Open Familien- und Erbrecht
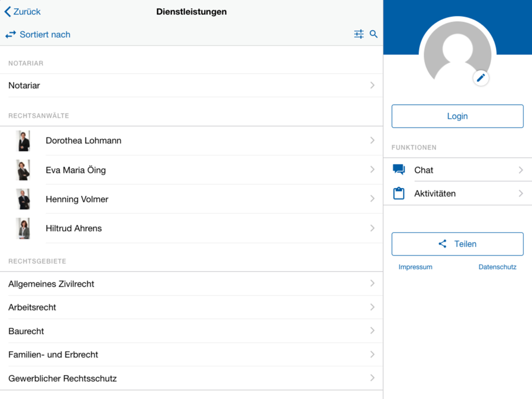 pyautogui.click(x=192, y=354)
